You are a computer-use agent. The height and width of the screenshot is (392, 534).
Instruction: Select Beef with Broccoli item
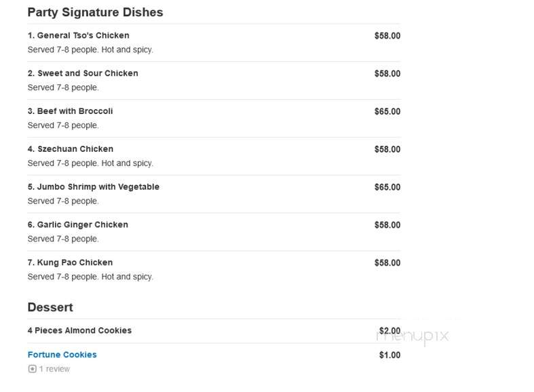click(x=70, y=111)
